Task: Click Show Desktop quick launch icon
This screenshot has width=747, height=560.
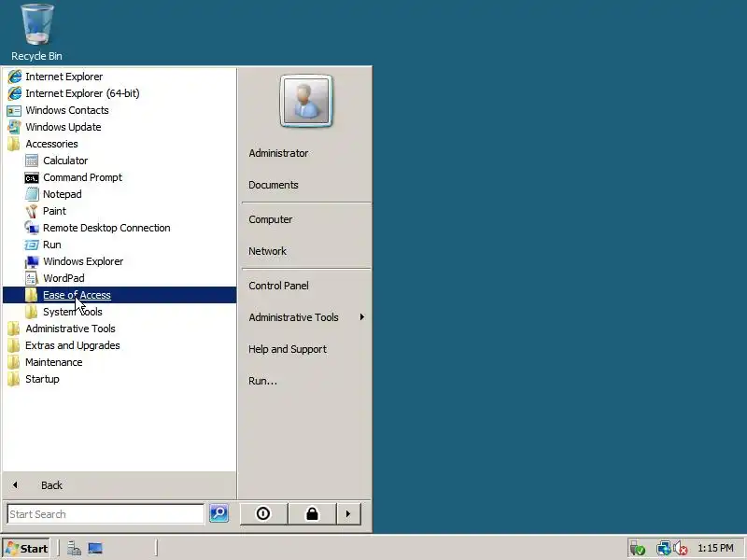Action: (95, 549)
